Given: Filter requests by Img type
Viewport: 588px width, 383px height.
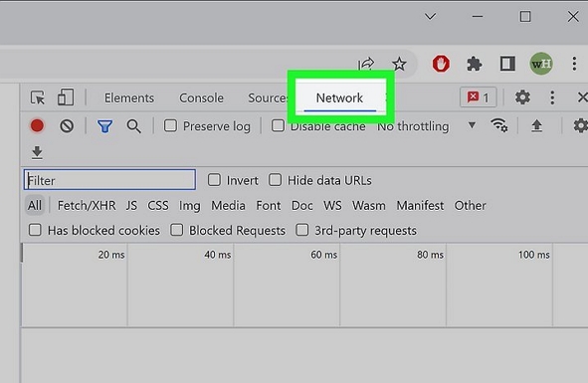Looking at the screenshot, I should (189, 206).
